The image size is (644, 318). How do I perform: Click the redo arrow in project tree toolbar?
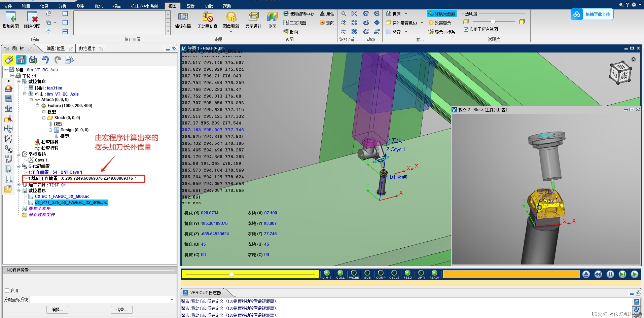point(58,60)
